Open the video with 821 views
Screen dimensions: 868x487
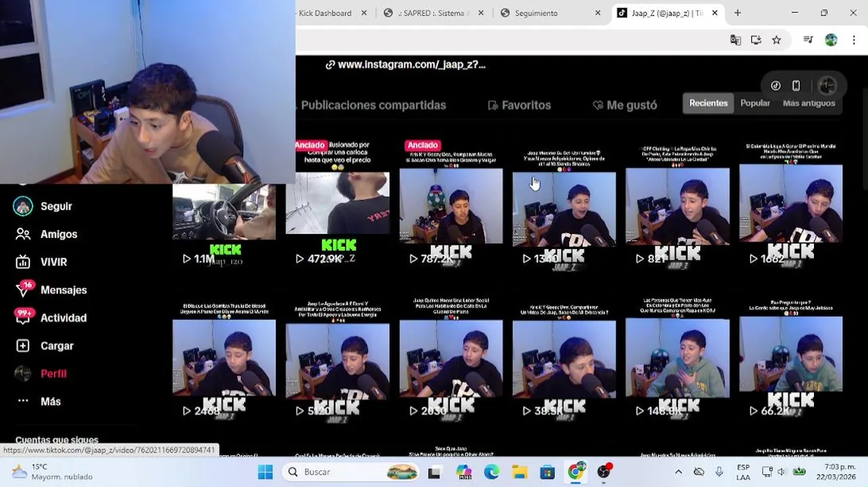click(677, 206)
